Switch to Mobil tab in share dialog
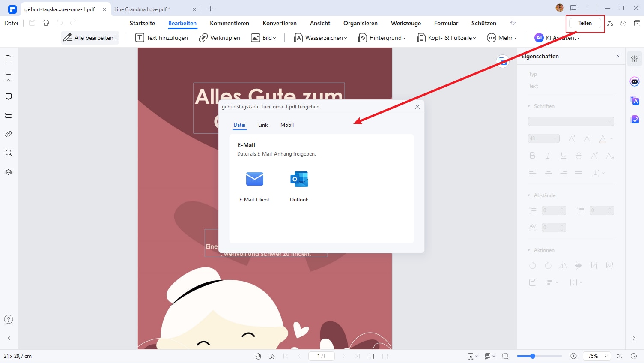Viewport: 644px width, 363px height. coord(287,125)
